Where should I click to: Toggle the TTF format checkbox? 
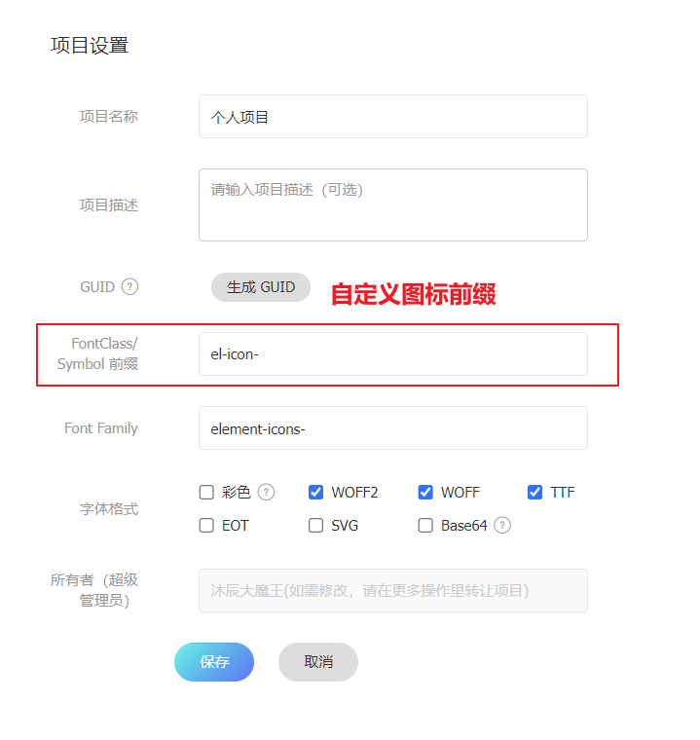(534, 493)
